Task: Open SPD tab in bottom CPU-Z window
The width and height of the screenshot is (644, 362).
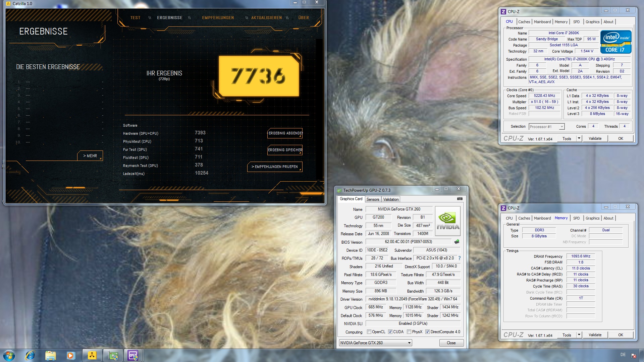Action: click(576, 218)
